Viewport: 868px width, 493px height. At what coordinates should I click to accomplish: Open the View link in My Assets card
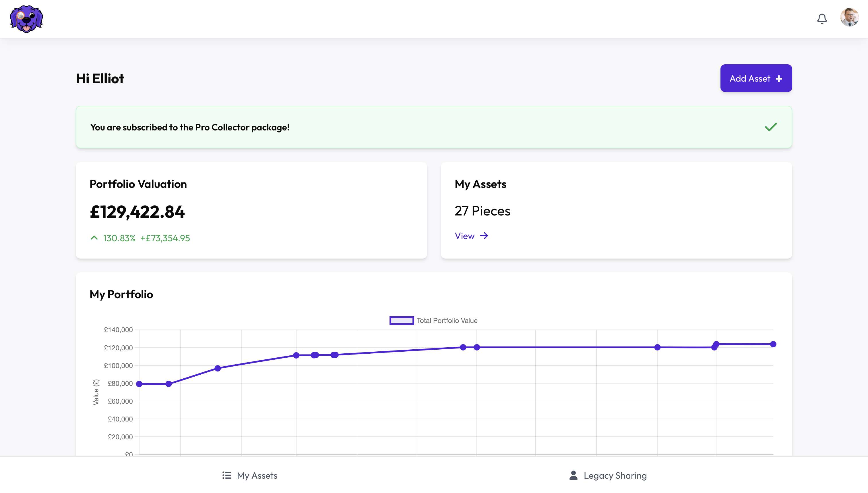pos(464,236)
